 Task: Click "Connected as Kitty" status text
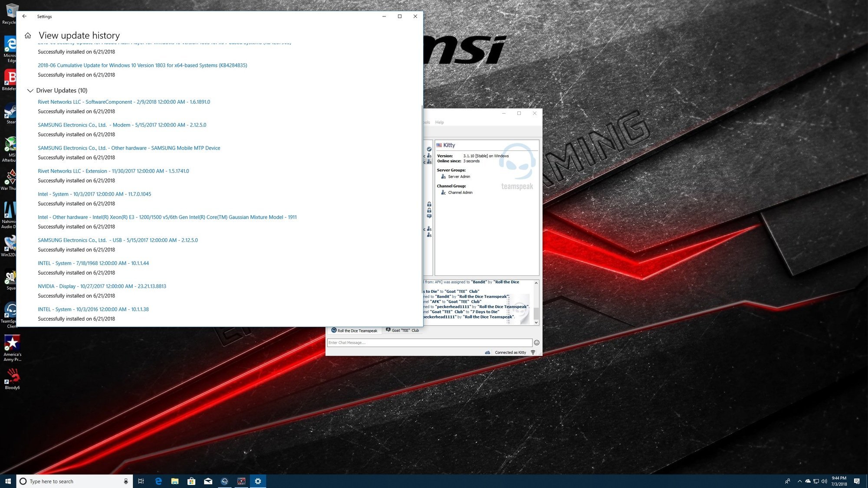coord(510,353)
